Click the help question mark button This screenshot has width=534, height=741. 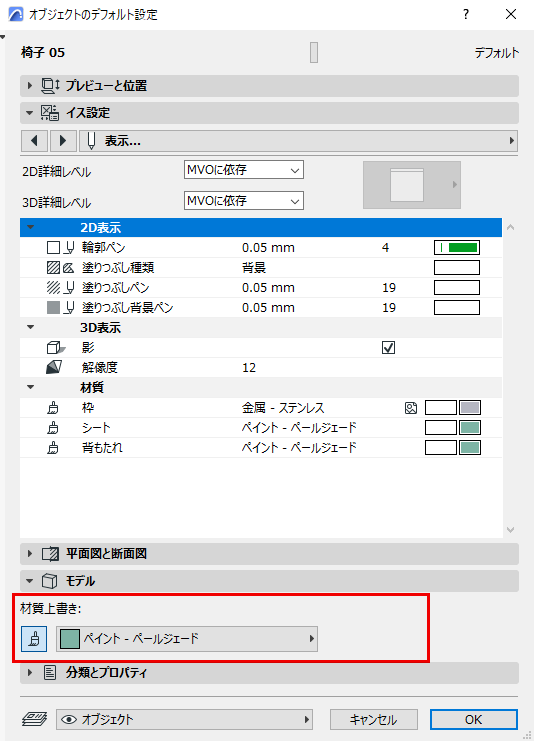point(466,14)
